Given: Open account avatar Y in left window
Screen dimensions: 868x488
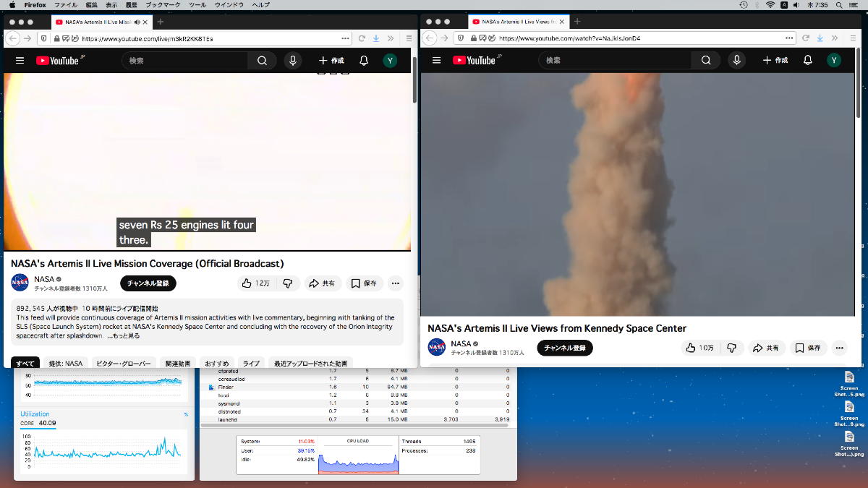Looking at the screenshot, I should tap(391, 61).
